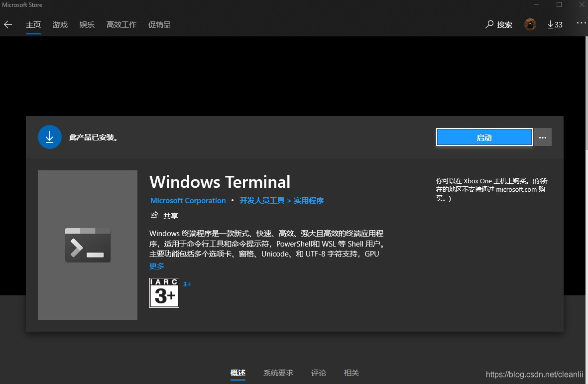Open the 开发人员工具 category link
The width and height of the screenshot is (588, 384).
pyautogui.click(x=262, y=201)
